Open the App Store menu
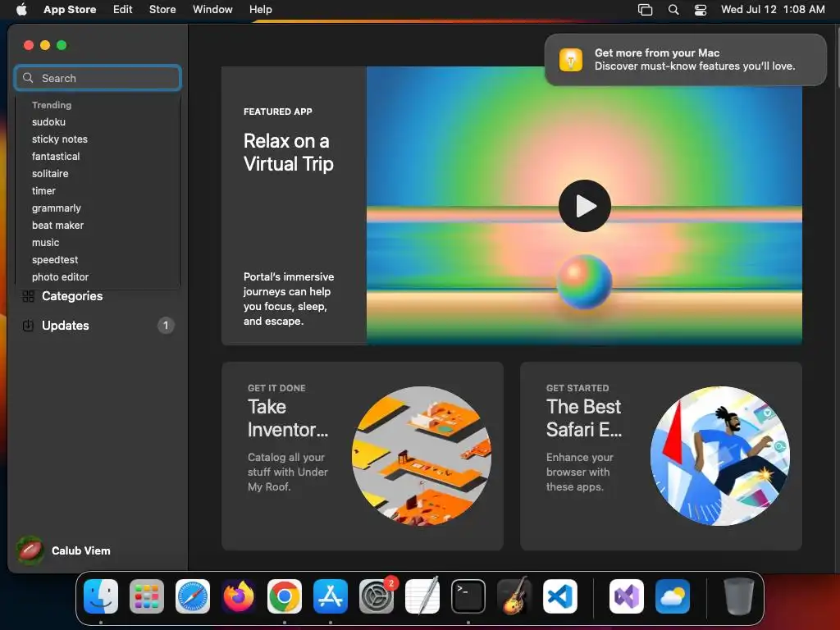This screenshot has width=840, height=630. tap(70, 9)
